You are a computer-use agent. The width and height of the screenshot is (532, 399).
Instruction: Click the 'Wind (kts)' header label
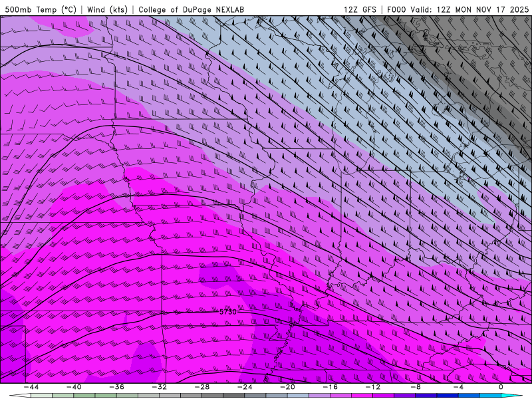tap(107, 10)
